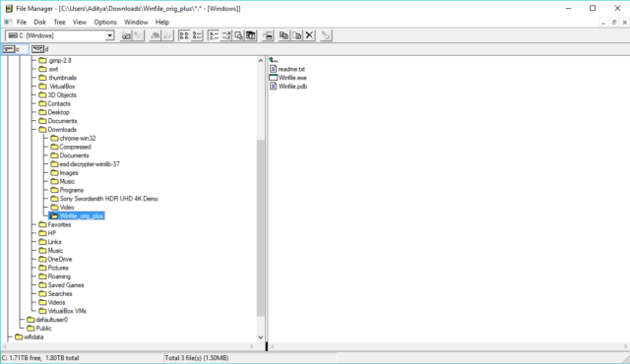Click the Copy files toolbar icon
The height and width of the screenshot is (364, 630).
pos(284,35)
